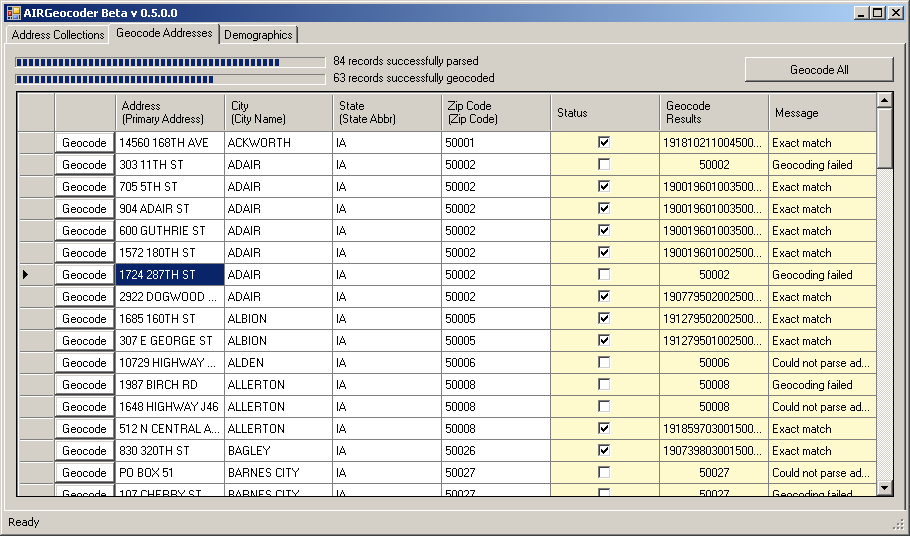Click the records parsed progress bar
Viewport: 910px width, 536px height.
tap(169, 62)
